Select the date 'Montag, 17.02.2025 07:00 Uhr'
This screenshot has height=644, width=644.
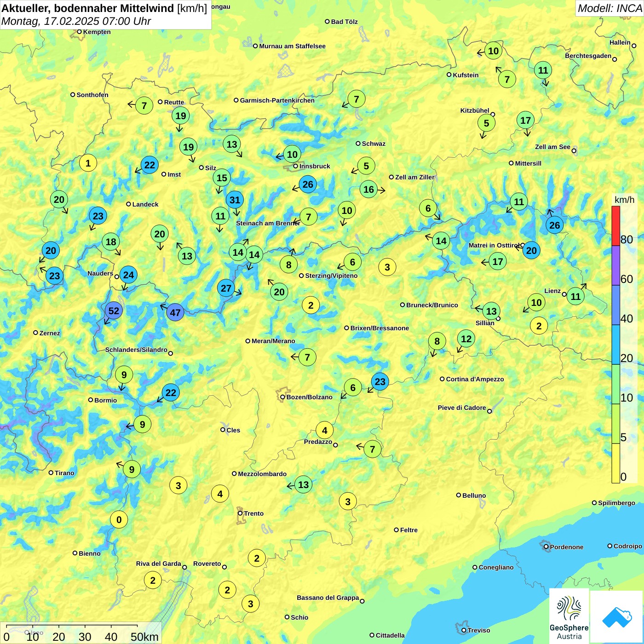pos(76,21)
